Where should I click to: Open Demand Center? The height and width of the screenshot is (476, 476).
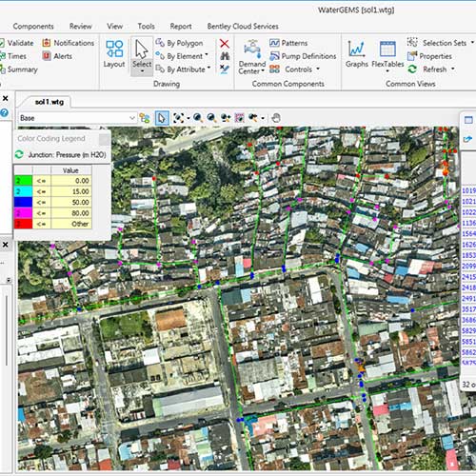[252, 57]
